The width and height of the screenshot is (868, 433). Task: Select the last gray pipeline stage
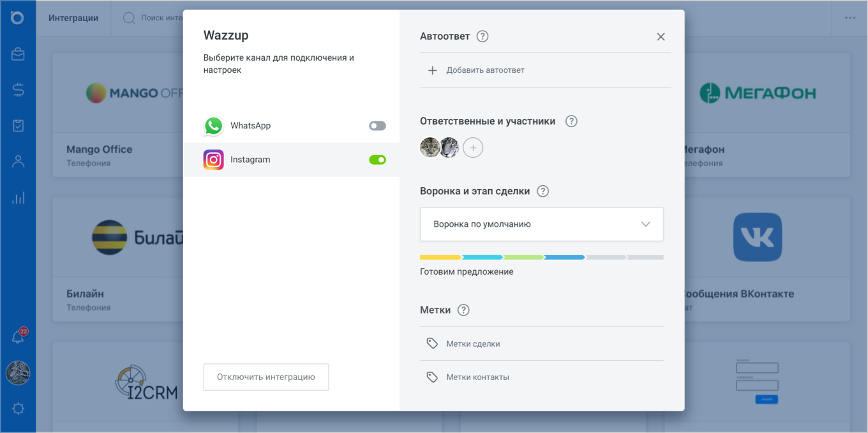(x=645, y=257)
